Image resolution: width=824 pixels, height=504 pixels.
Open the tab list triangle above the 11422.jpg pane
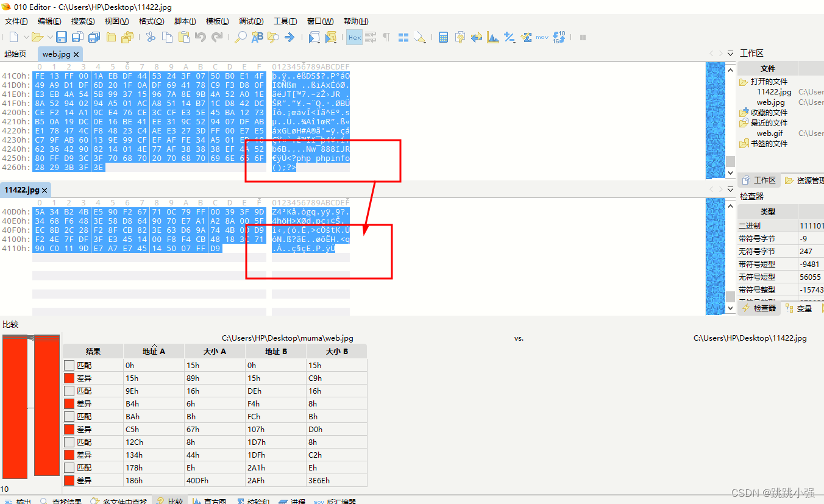click(x=731, y=190)
